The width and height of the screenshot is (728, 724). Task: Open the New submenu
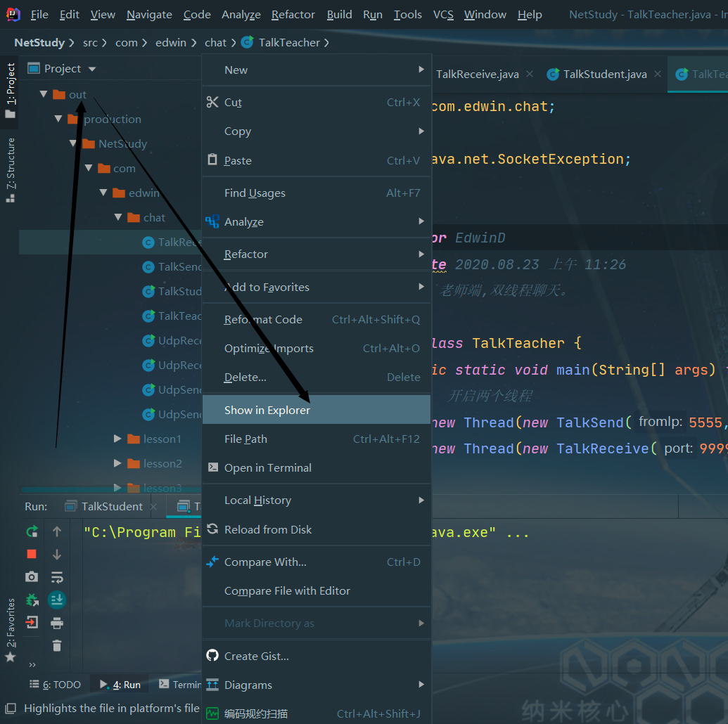[x=317, y=70]
